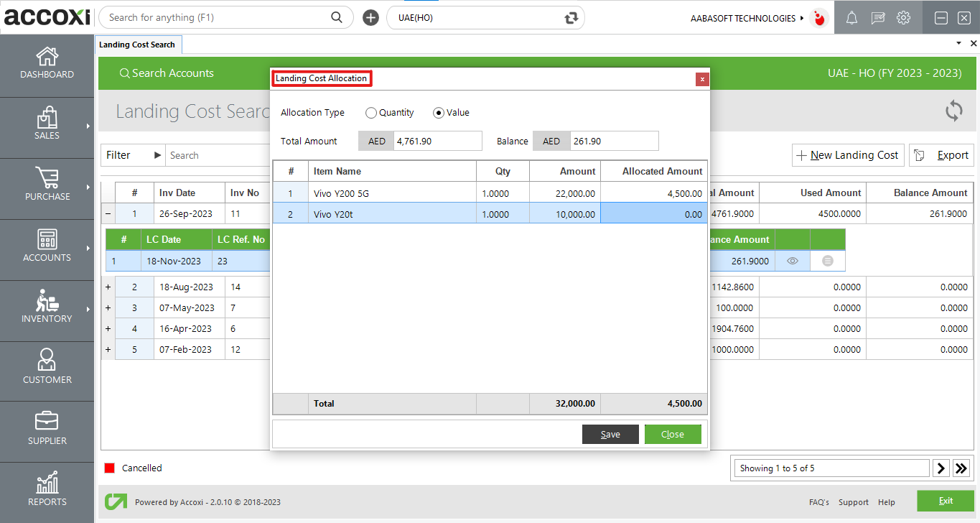Collapse row 1 with minus sign
This screenshot has width=980, height=523.
(x=108, y=213)
